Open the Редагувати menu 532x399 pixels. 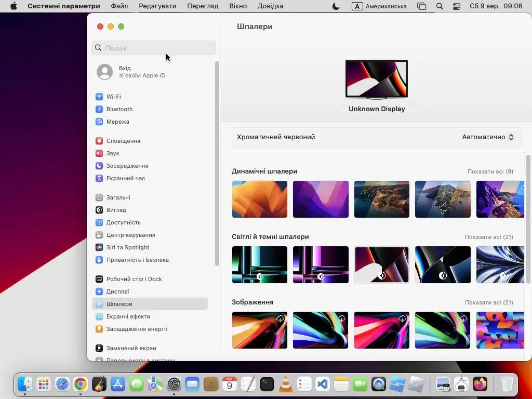click(157, 6)
